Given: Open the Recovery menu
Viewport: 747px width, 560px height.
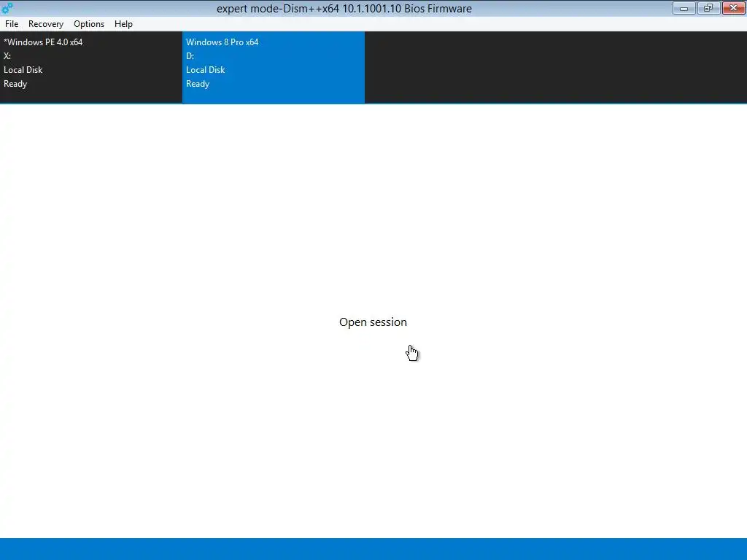Looking at the screenshot, I should [x=46, y=24].
